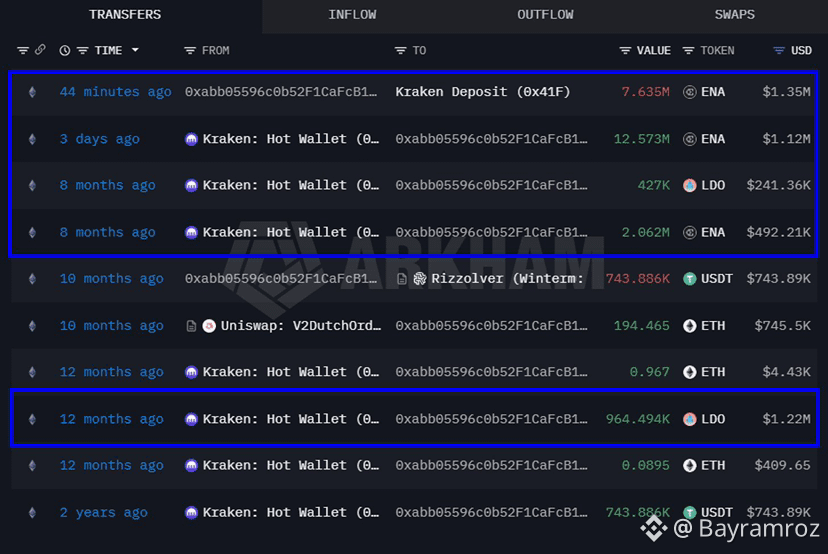Expand the TIME sort dropdown arrow
Screen dimensions: 828x554
(x=135, y=50)
